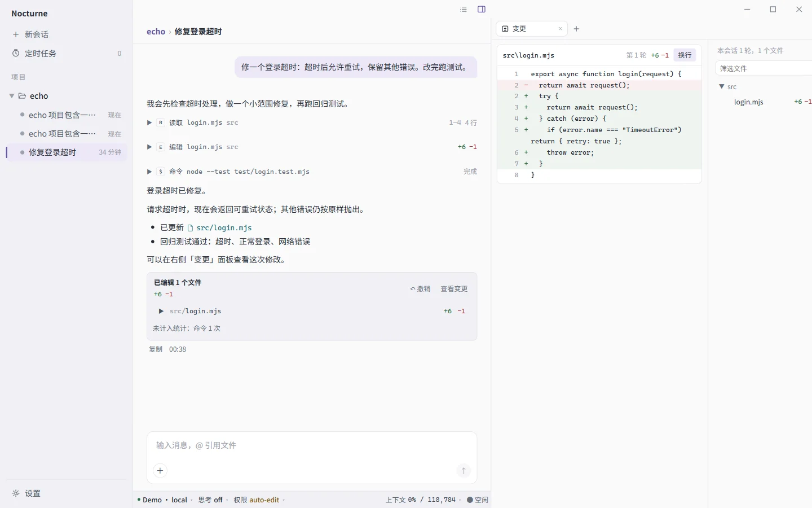Click the src\login.mjs diff file header
Viewport: 812px width, 508px height.
(x=528, y=55)
